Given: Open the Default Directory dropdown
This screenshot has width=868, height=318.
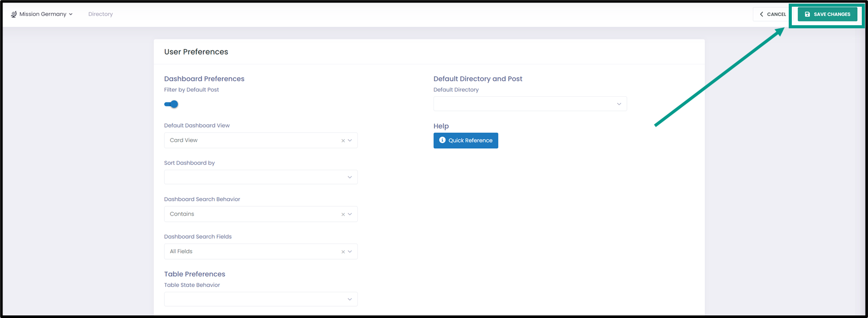Looking at the screenshot, I should click(530, 104).
